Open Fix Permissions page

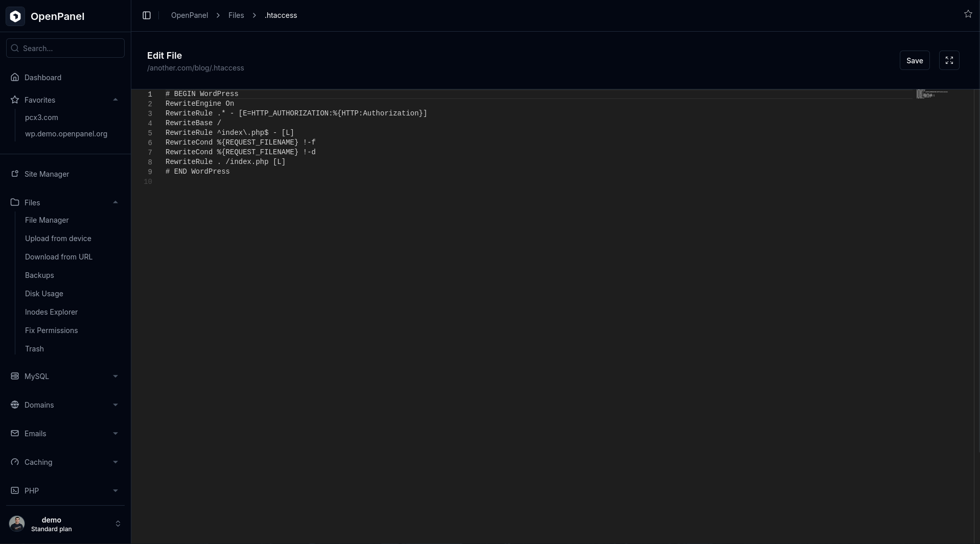point(51,330)
